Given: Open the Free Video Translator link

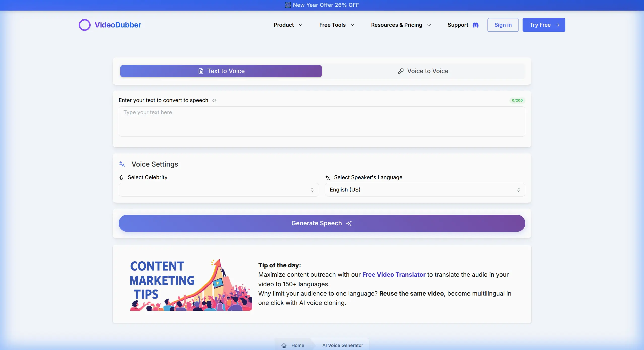Looking at the screenshot, I should coord(394,275).
